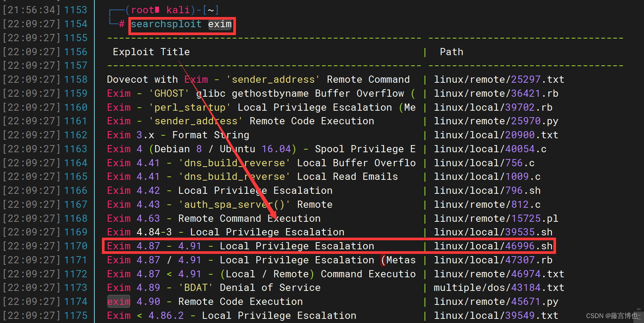The image size is (644, 323).
Task: Click line number 1153 in the gutter
Action: (75, 10)
